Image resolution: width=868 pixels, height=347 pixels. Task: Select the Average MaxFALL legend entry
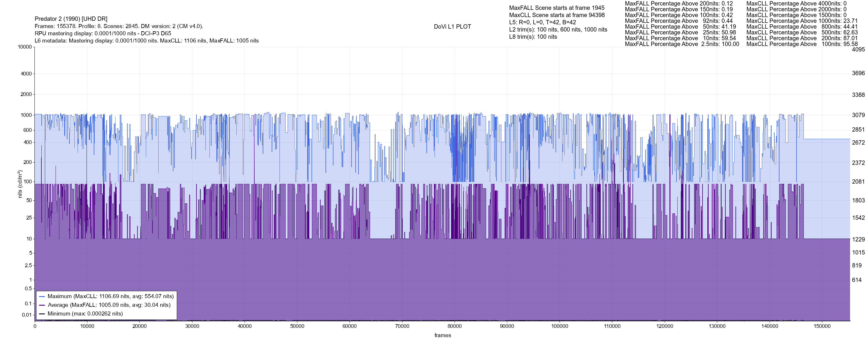[x=109, y=305]
